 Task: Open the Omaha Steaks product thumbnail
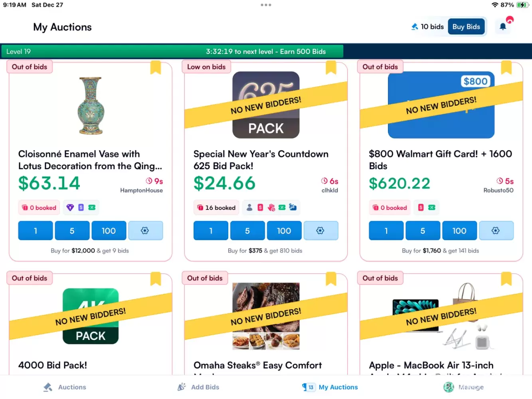click(x=266, y=316)
